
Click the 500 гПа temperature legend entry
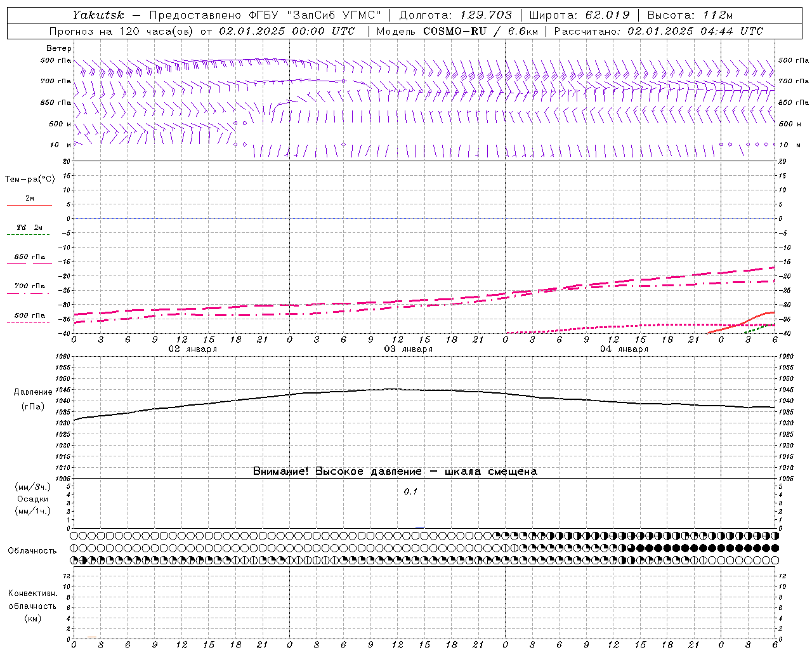pos(30,315)
